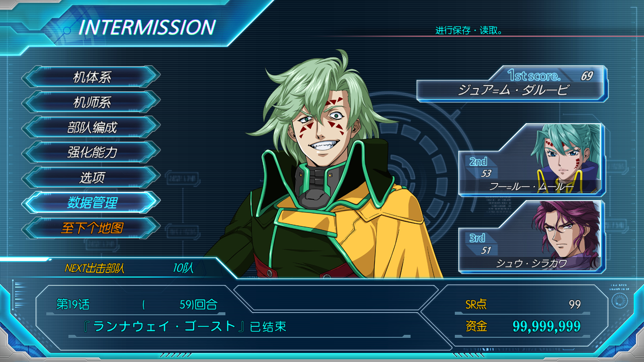The width and height of the screenshot is (644, 362).
Task: Click the 2nd rank badge
Action: pos(478,161)
